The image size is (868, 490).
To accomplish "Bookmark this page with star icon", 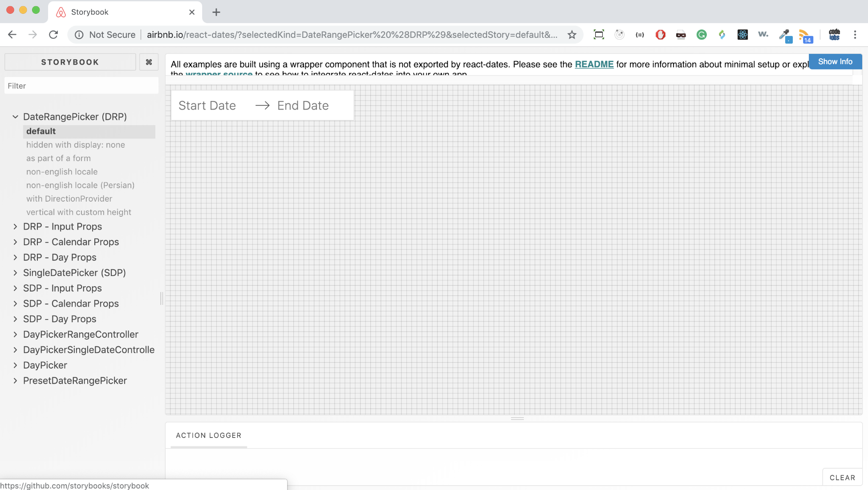I will point(572,35).
